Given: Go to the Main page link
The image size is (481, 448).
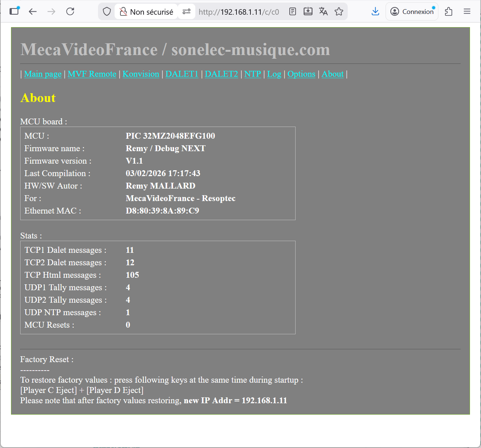Looking at the screenshot, I should [x=43, y=74].
